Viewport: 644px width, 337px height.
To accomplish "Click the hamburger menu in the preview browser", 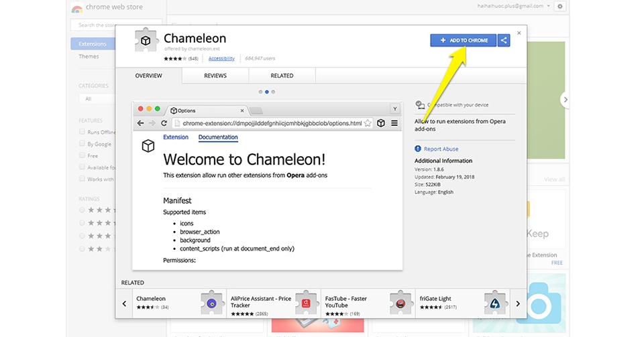I will 394,123.
